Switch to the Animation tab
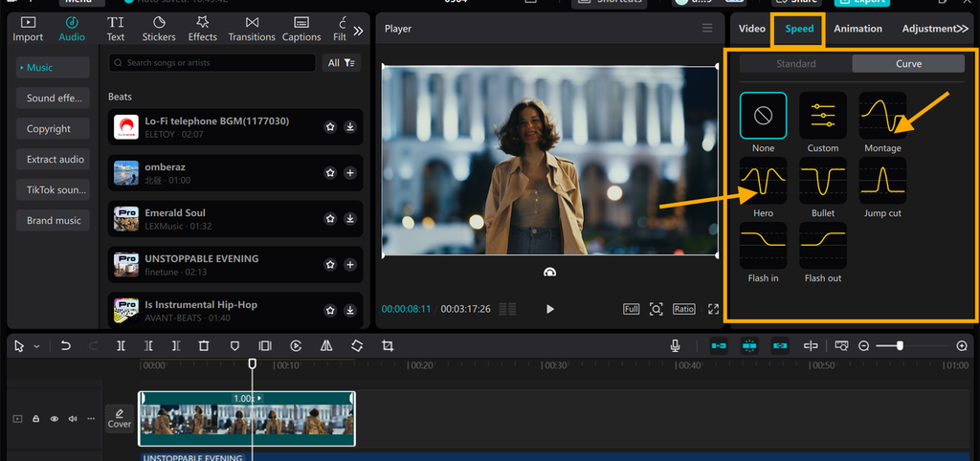This screenshot has width=980, height=461. point(857,29)
